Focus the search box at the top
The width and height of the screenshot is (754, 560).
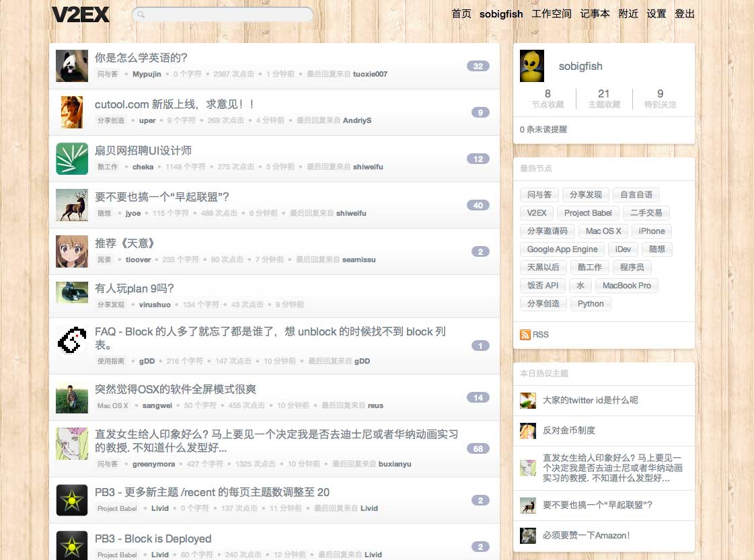coord(223,14)
